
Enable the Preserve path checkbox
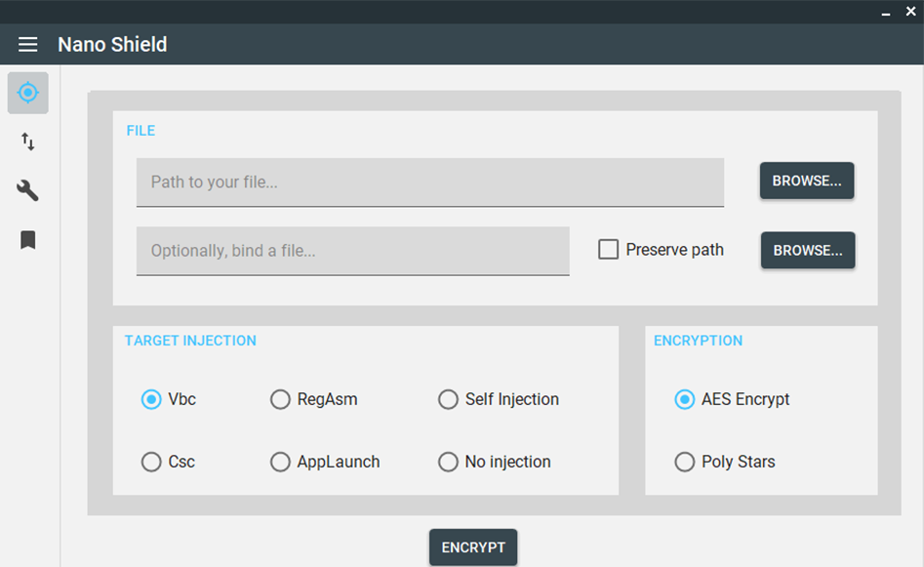pos(609,250)
